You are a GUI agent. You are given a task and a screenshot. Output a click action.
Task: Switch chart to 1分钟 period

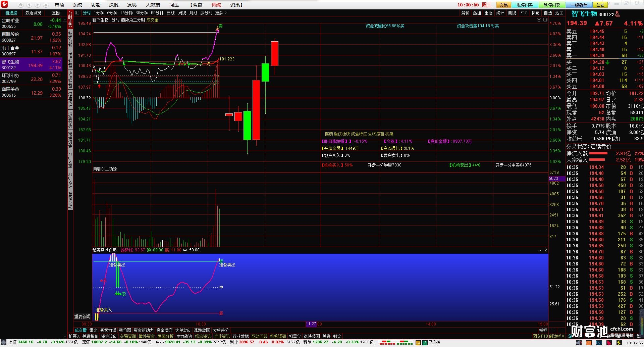[x=99, y=13]
